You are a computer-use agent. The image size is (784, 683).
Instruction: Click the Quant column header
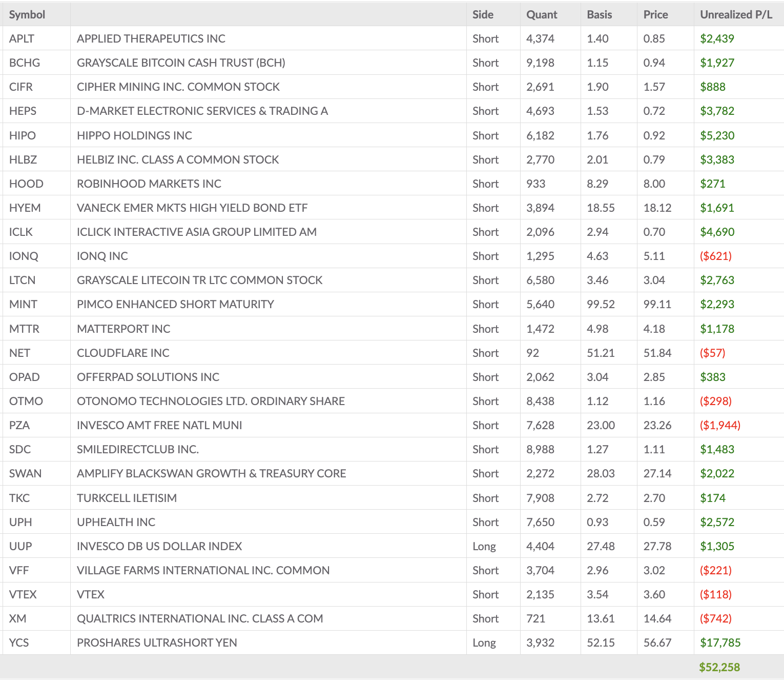(x=542, y=14)
